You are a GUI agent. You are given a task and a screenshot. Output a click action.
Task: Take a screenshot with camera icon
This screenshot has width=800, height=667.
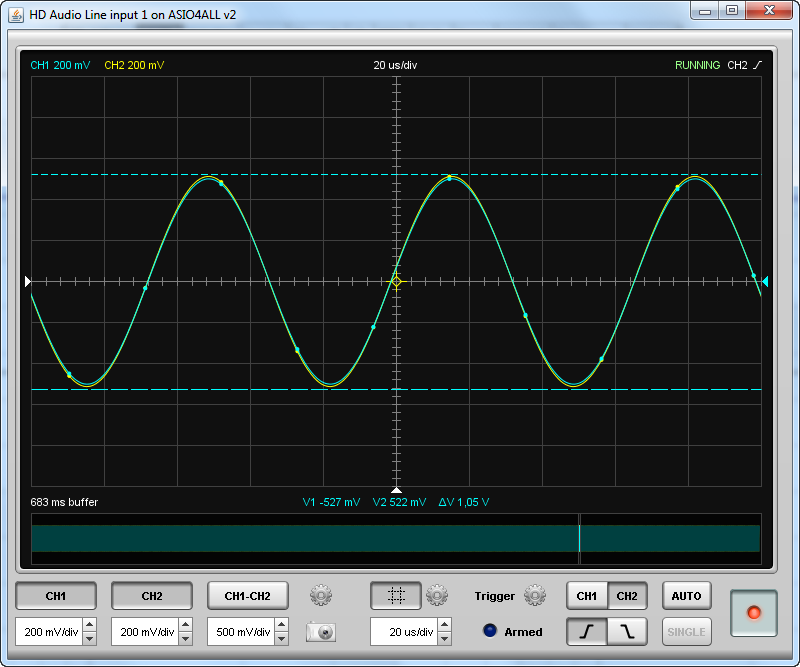pyautogui.click(x=321, y=632)
